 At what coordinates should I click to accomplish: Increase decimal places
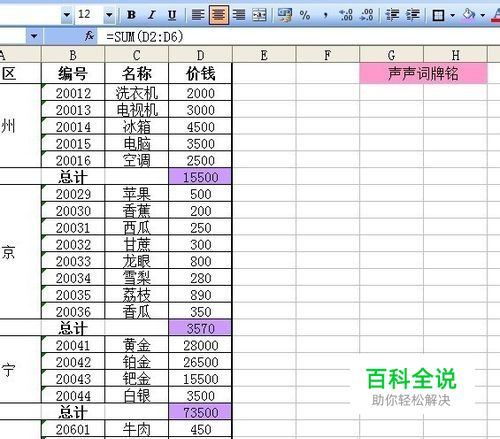[346, 15]
